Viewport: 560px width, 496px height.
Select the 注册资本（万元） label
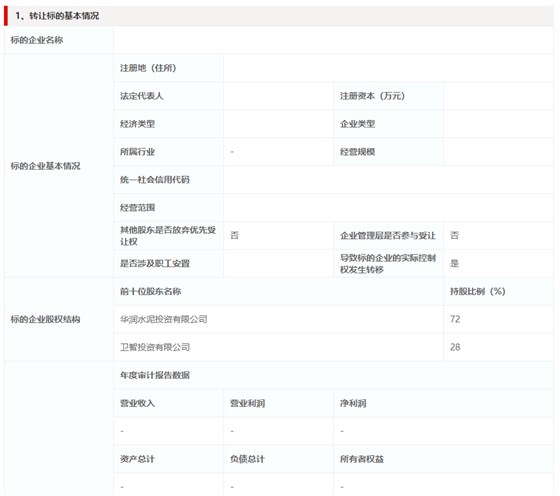click(x=372, y=96)
